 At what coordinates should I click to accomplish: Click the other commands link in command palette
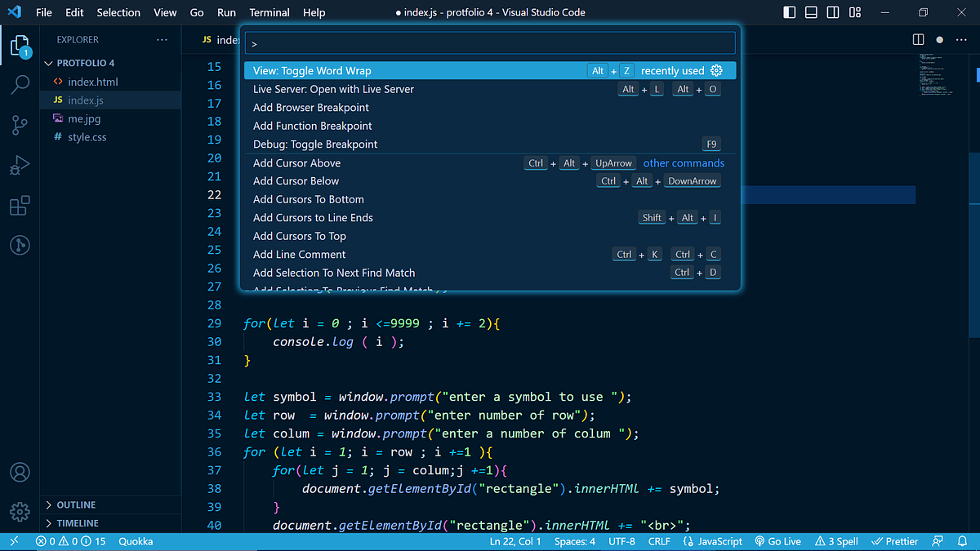(x=684, y=162)
